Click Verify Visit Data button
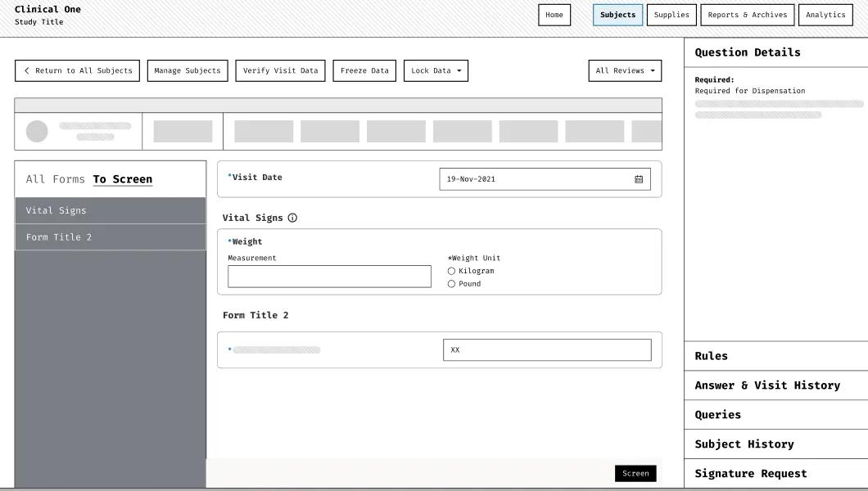Image resolution: width=868 pixels, height=491 pixels. (280, 70)
